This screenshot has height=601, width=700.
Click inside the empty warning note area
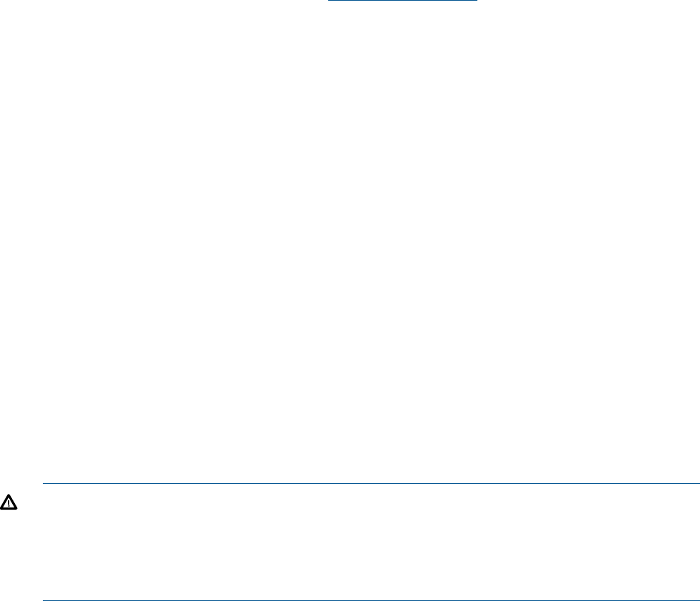371,542
